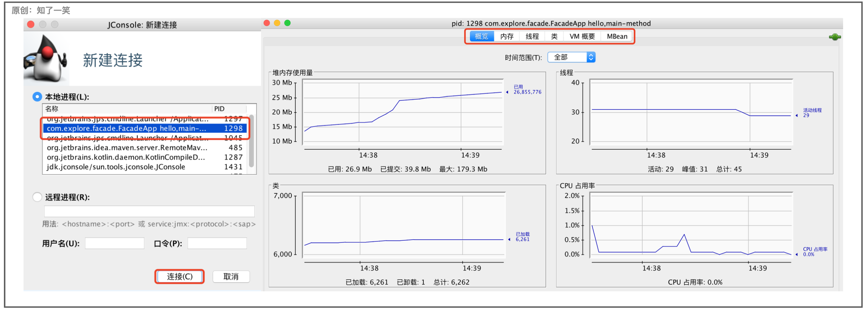Click the green connection status icon
This screenshot has height=309, width=868.
tap(835, 37)
